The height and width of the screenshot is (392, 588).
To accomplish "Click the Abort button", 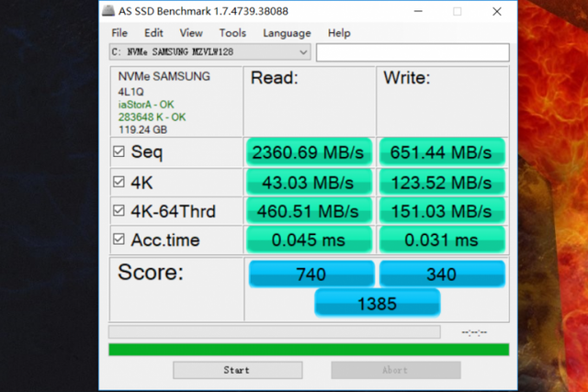I will [x=396, y=370].
